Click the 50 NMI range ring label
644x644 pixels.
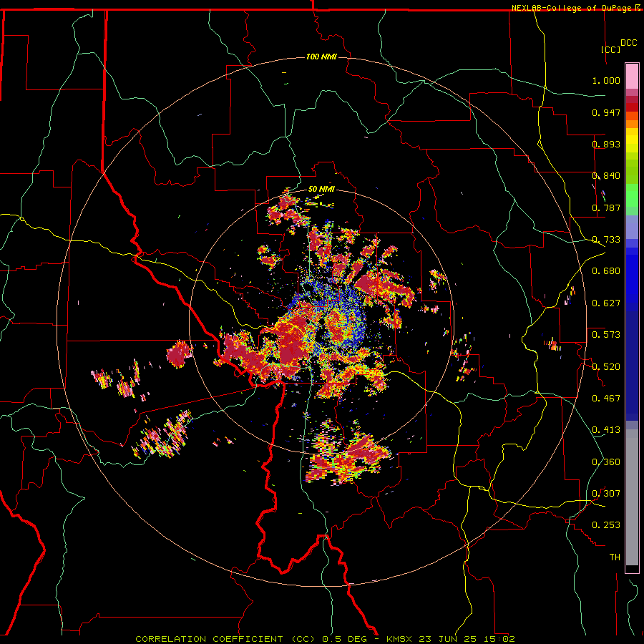[321, 189]
